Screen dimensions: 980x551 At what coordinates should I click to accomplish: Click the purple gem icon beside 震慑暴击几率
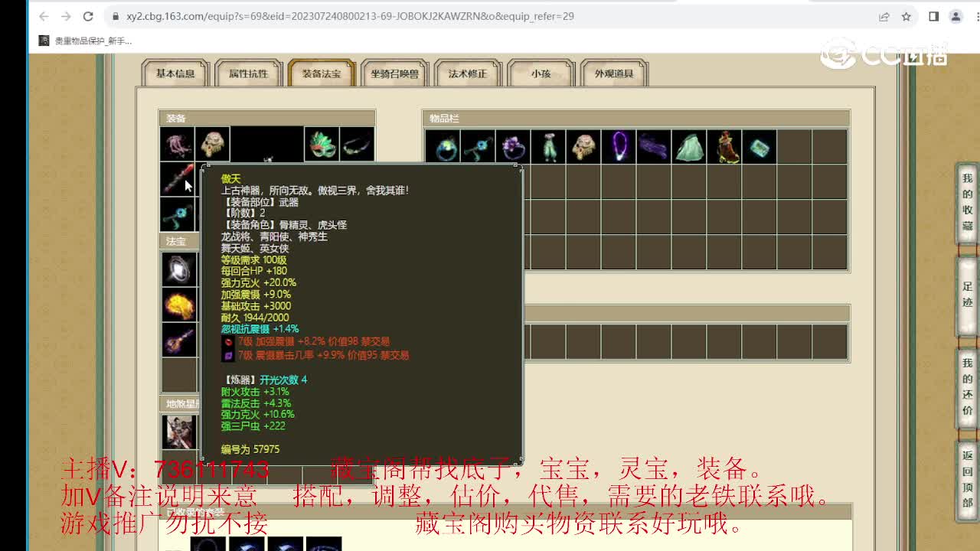(x=228, y=355)
